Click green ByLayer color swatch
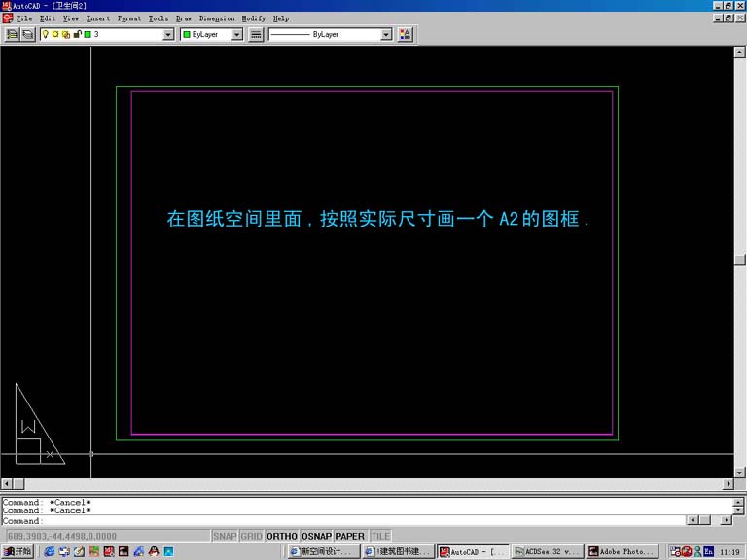The width and height of the screenshot is (747, 560). 187,34
